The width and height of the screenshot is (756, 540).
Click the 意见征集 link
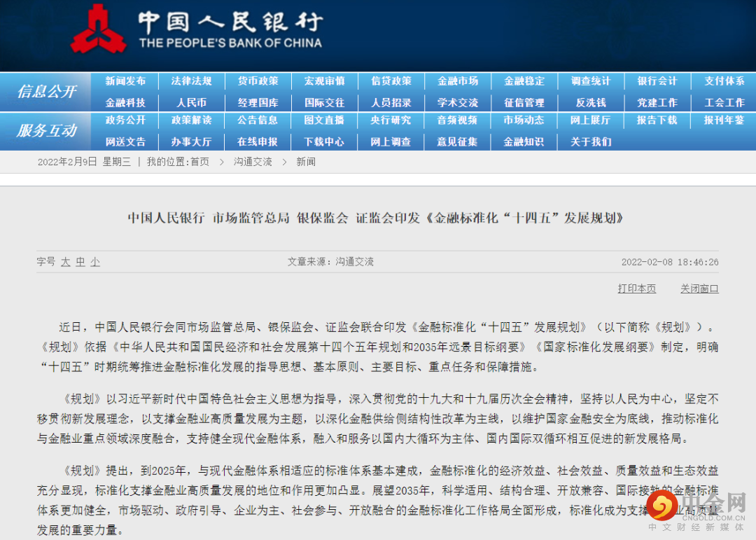(x=458, y=142)
